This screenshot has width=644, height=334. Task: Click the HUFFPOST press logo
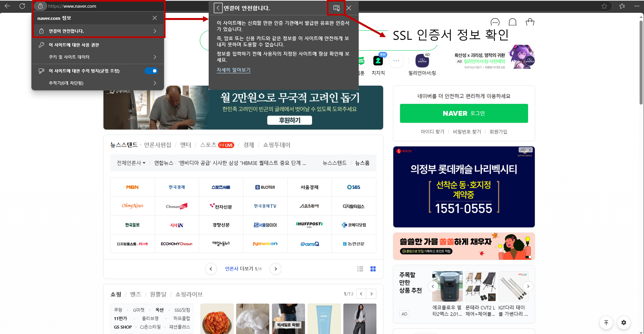coord(309,224)
